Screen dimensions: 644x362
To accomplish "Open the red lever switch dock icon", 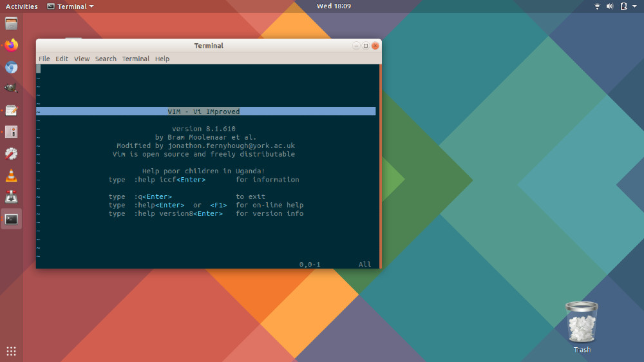I will pos(11,197).
